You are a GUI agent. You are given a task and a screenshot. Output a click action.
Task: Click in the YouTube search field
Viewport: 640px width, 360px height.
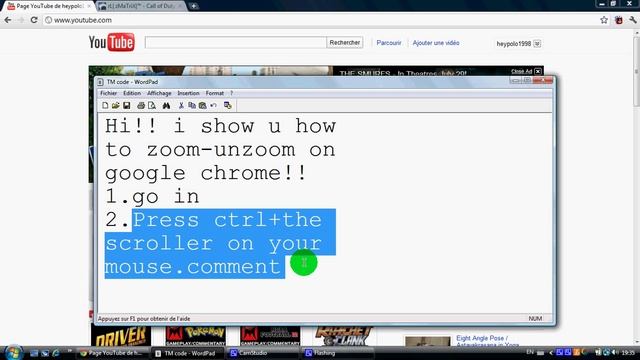coord(236,42)
